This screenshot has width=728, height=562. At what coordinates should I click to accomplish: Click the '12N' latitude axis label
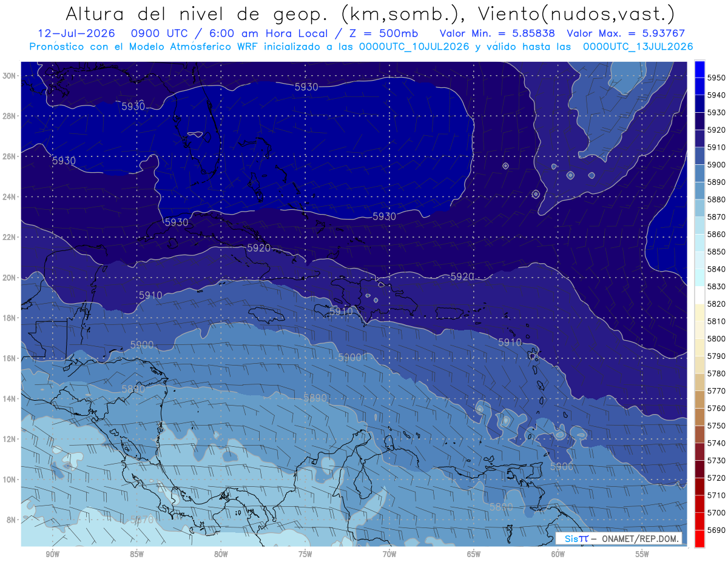9,439
